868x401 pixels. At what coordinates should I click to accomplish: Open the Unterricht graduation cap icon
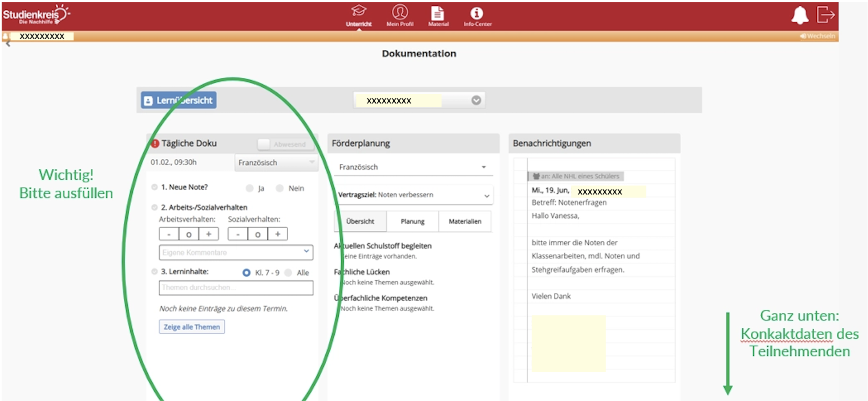(359, 11)
